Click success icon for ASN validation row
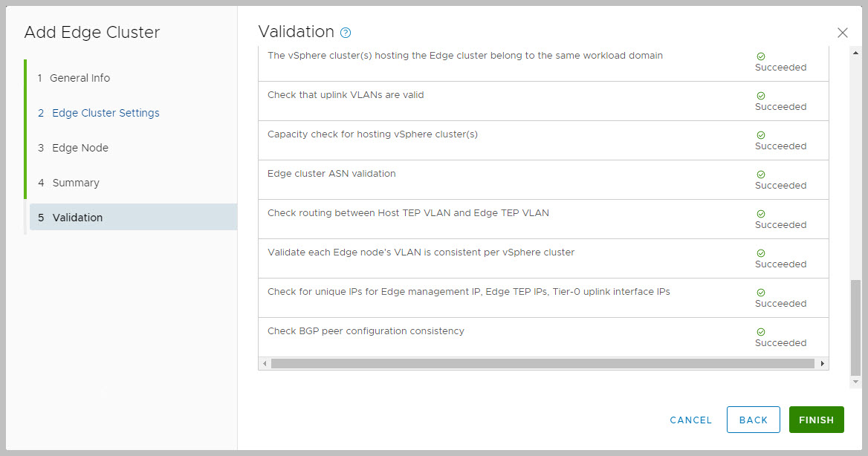 click(x=760, y=175)
